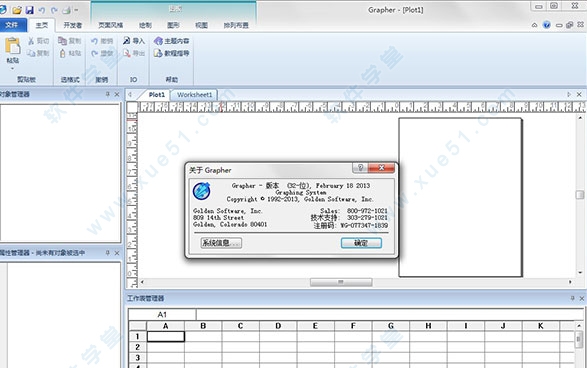The height and width of the screenshot is (368, 587).
Task: Toggle pin on the Object Manager panel
Action: (108, 94)
